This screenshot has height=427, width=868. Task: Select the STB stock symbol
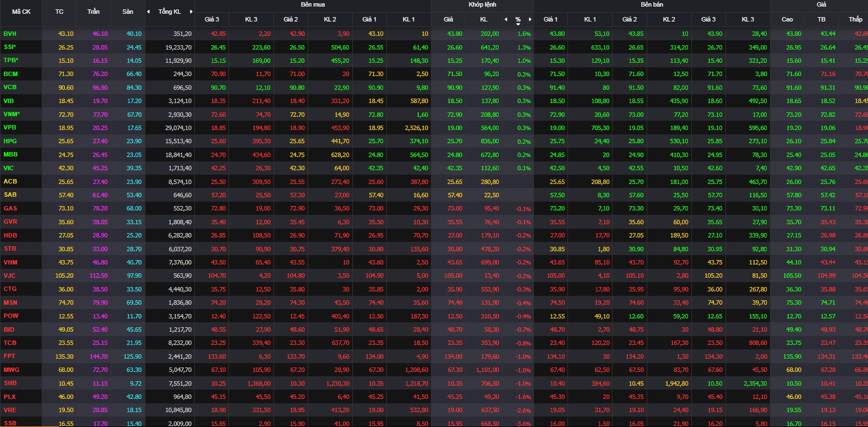(10, 248)
